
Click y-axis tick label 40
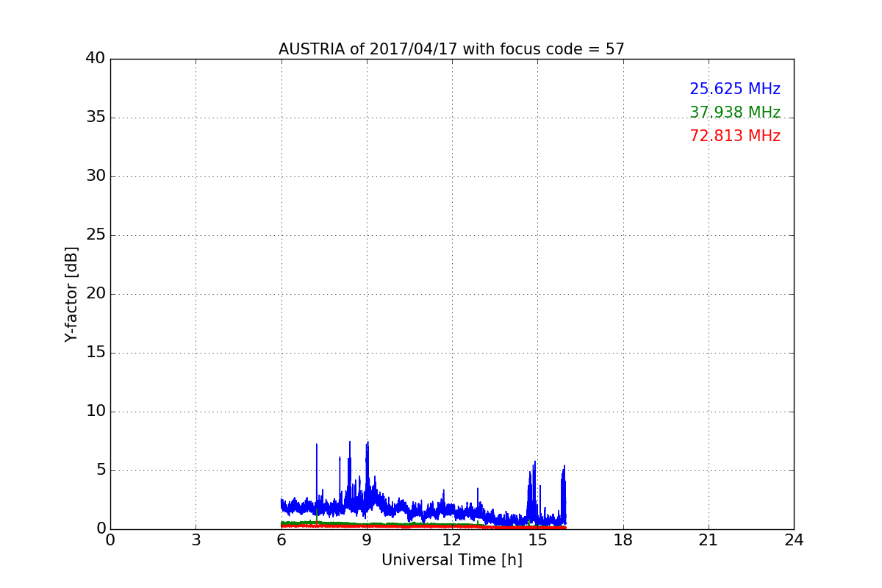click(96, 58)
